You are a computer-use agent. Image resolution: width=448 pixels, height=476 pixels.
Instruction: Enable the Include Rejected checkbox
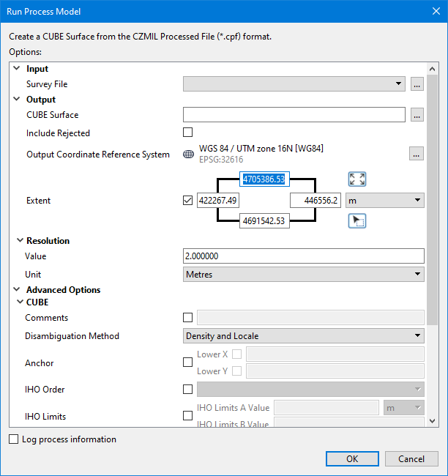click(x=188, y=133)
